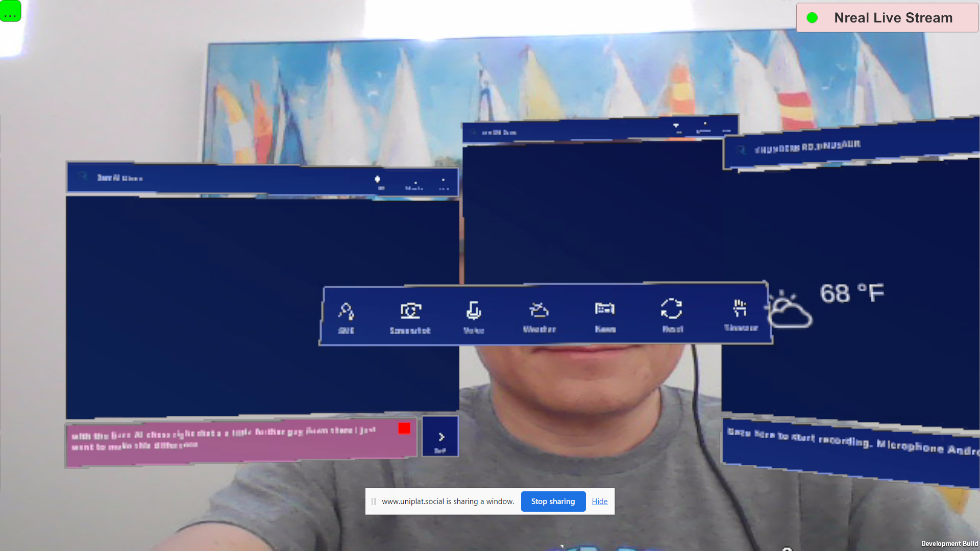The width and height of the screenshot is (980, 551).
Task: Open three-dot menu in left window header
Action: 444,184
